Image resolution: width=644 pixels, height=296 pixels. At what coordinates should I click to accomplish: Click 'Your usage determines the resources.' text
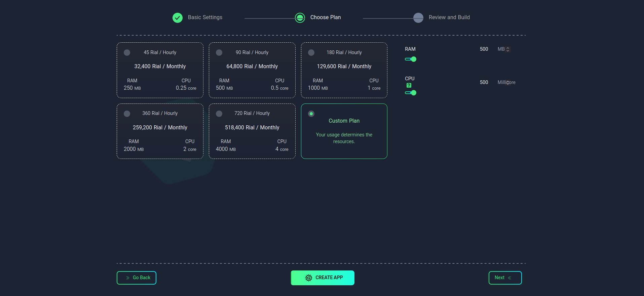344,138
